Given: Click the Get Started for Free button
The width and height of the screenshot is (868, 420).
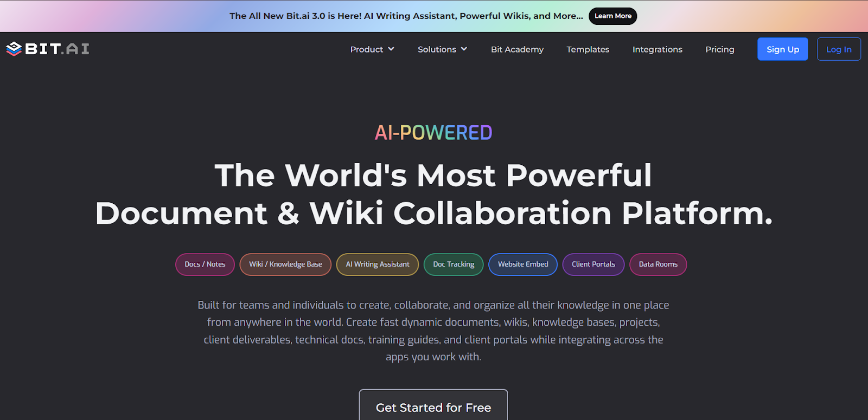Looking at the screenshot, I should point(433,405).
